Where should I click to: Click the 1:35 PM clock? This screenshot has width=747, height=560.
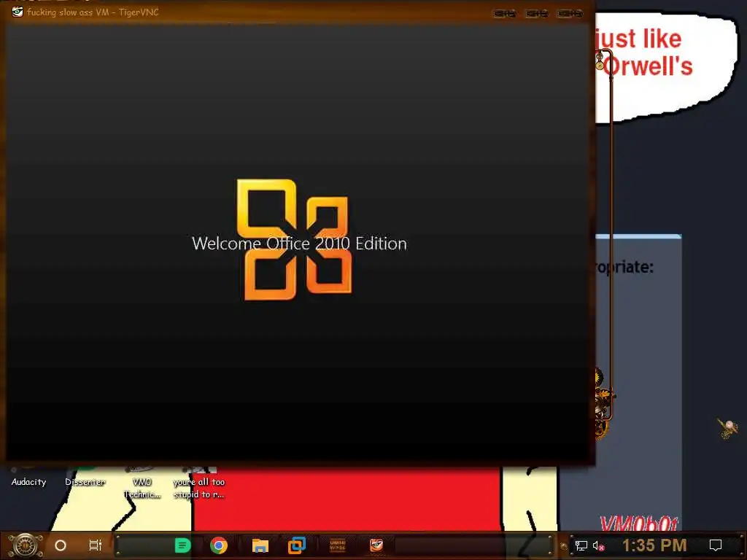click(x=654, y=545)
